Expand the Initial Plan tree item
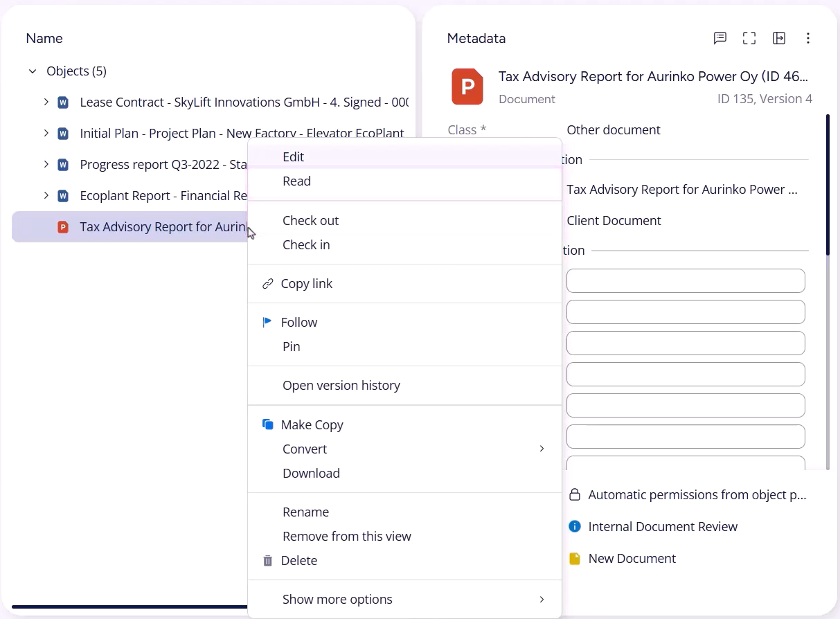Screen dimensions: 840x619 tap(46, 134)
